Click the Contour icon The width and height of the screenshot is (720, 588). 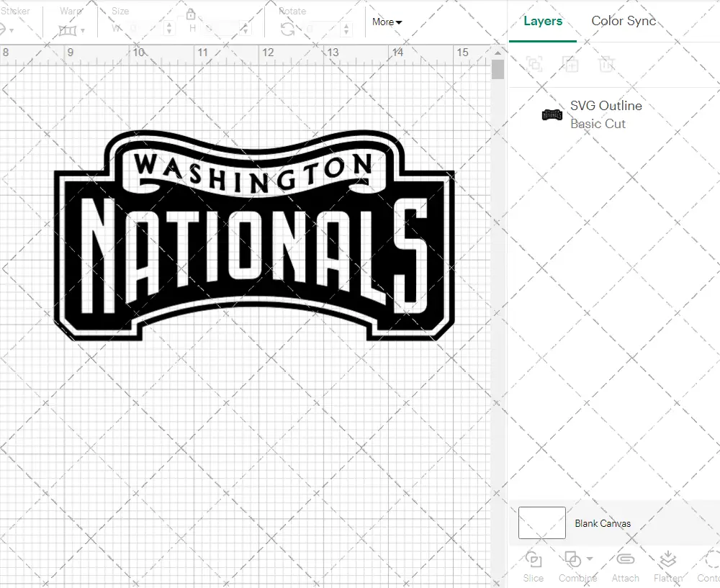[711, 560]
